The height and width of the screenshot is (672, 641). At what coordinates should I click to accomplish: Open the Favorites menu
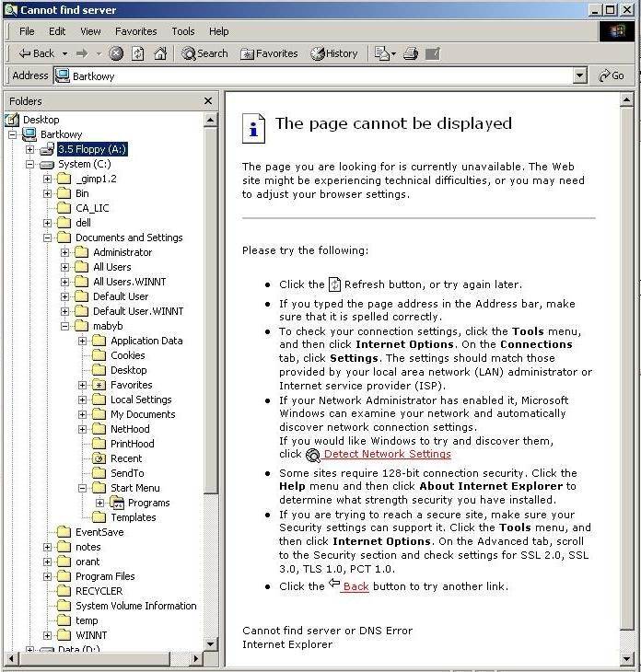[136, 31]
